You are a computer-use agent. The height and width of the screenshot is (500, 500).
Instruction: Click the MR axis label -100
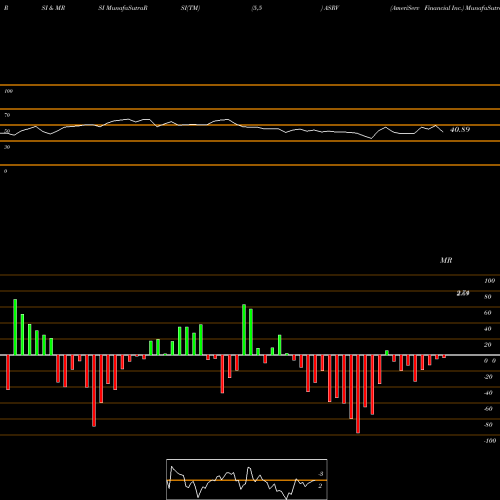point(490,441)
